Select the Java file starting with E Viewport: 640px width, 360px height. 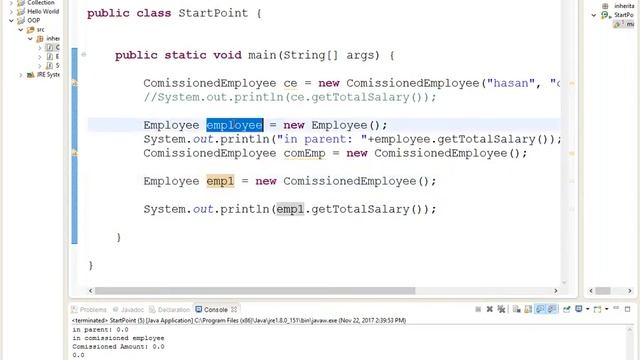coord(52,56)
